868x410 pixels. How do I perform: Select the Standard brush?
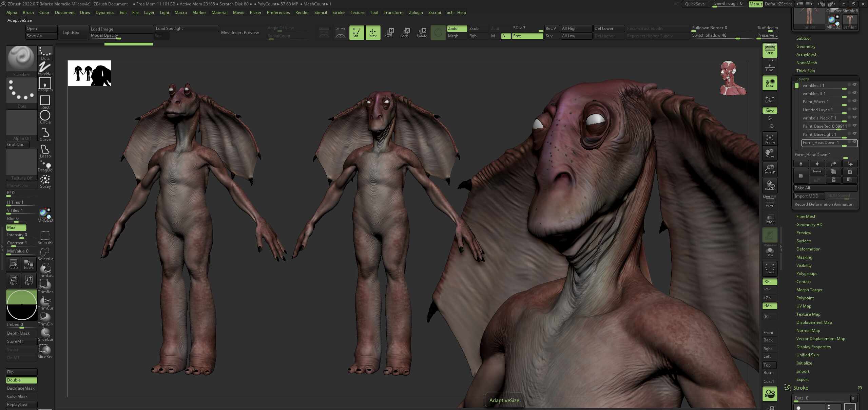coord(21,59)
